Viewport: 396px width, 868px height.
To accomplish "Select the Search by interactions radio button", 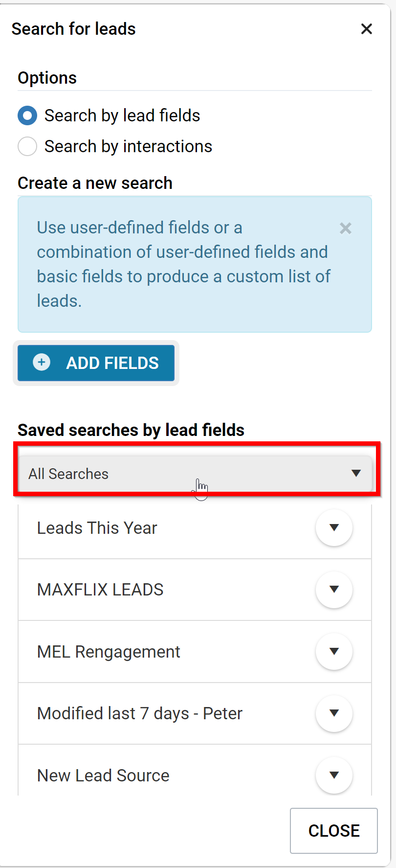I will (x=27, y=146).
